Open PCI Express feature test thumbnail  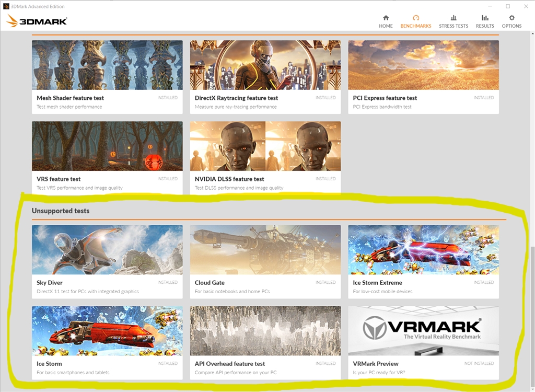423,65
